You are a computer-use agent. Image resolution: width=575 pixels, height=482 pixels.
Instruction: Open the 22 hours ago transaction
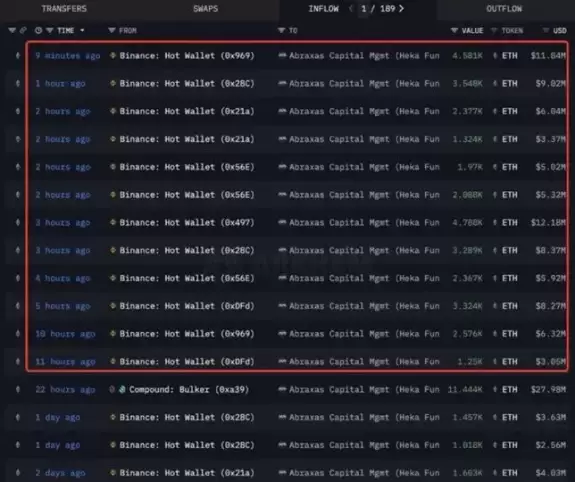(x=65, y=390)
